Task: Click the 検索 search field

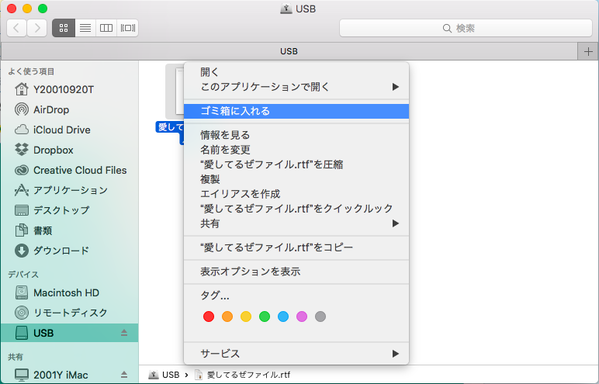Action: pyautogui.click(x=466, y=28)
